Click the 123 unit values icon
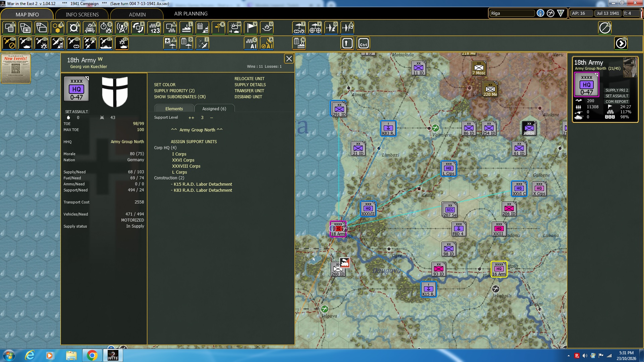Screen dimensions: 644x362 pos(154,28)
